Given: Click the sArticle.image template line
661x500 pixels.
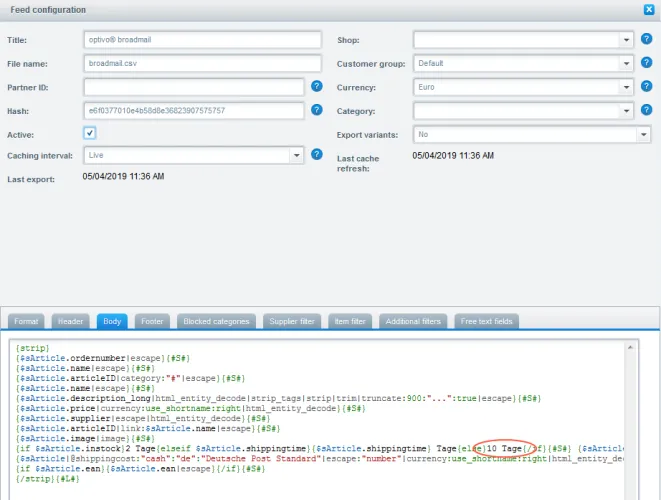Looking at the screenshot, I should [x=85, y=439].
